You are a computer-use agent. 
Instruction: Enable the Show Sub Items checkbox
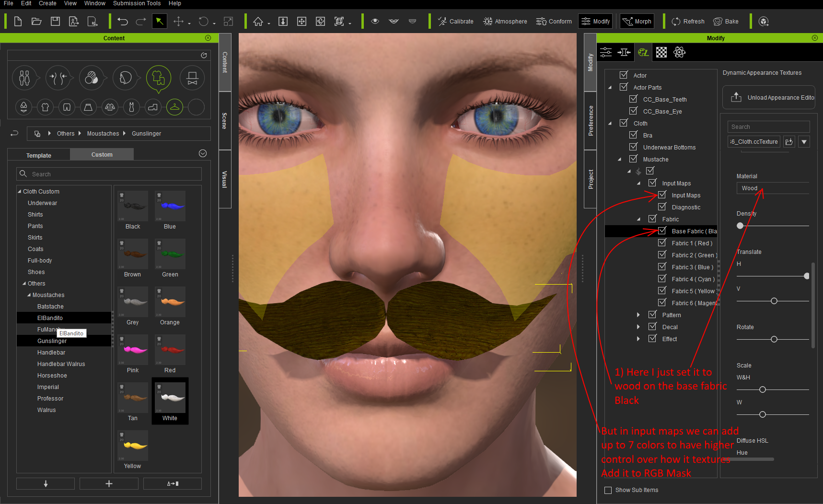608,490
